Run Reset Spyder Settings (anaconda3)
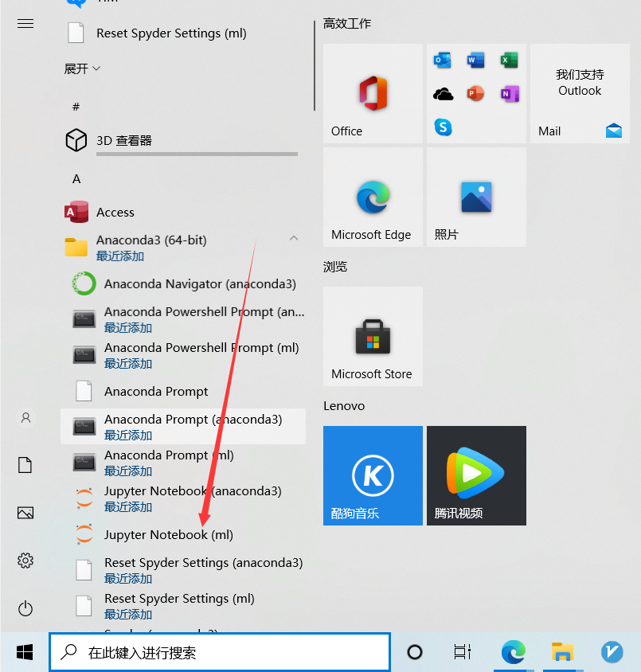 click(182, 570)
